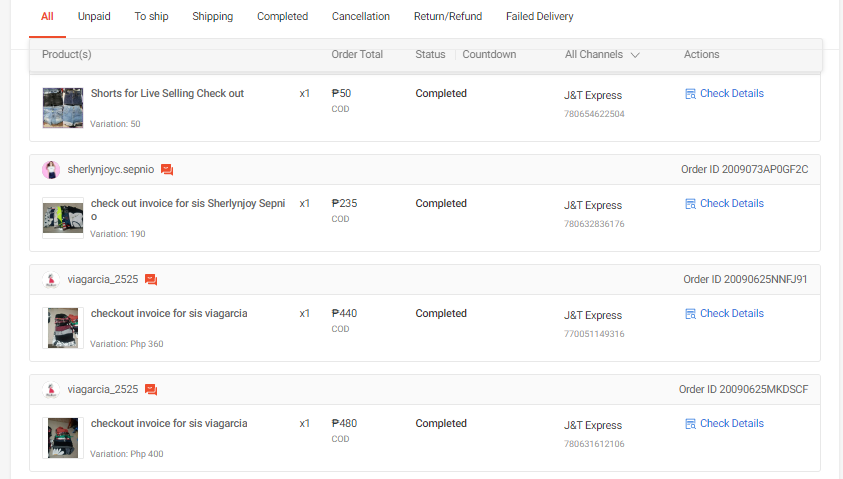Click avatar for order 20090625MKDSCF
This screenshot has width=843, height=479.
(51, 390)
